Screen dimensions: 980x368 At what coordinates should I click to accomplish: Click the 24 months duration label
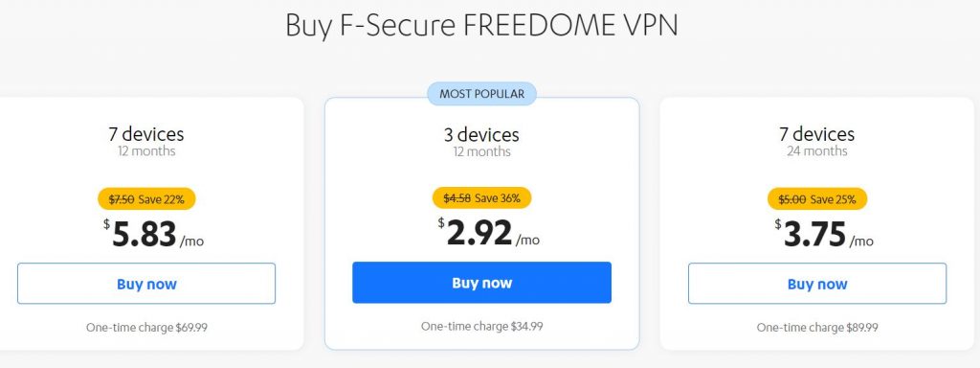(817, 150)
